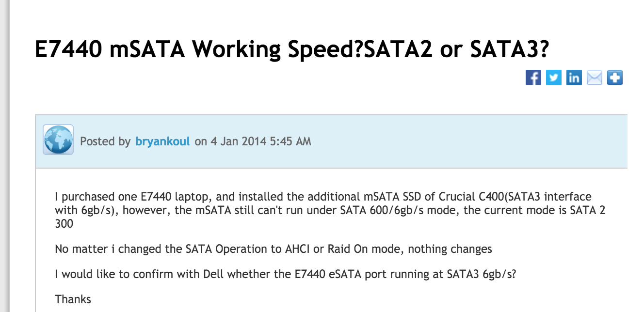The width and height of the screenshot is (644, 312).
Task: Open more sharing options with the plus icon
Action: [614, 78]
